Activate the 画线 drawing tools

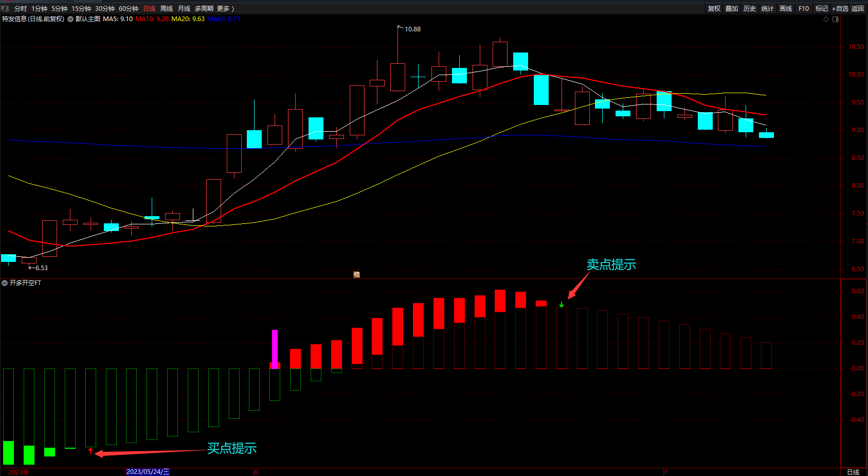[786, 9]
